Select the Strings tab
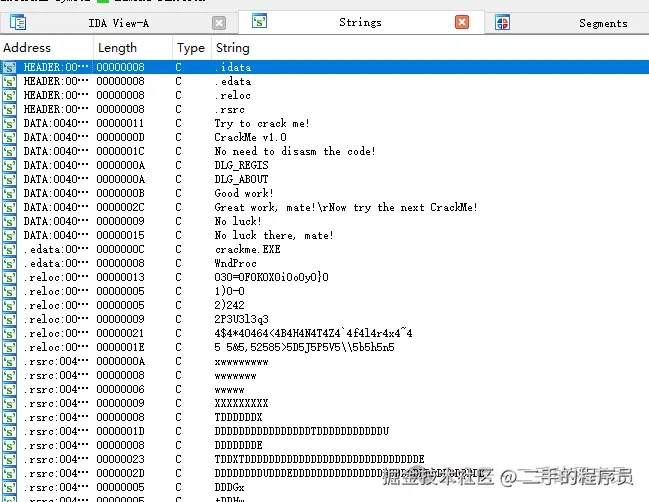This screenshot has width=649, height=502. [x=360, y=22]
